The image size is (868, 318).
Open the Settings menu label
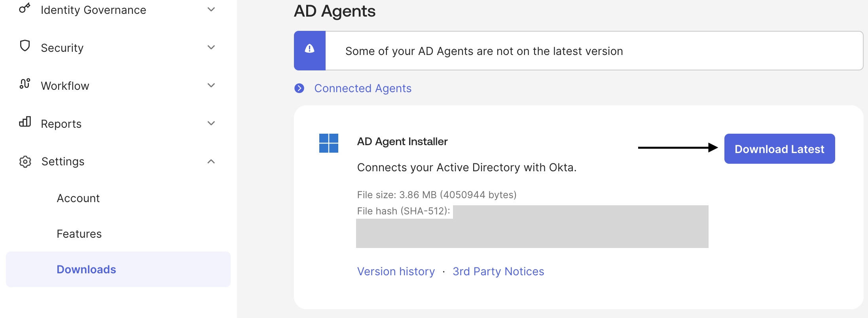[x=63, y=161]
